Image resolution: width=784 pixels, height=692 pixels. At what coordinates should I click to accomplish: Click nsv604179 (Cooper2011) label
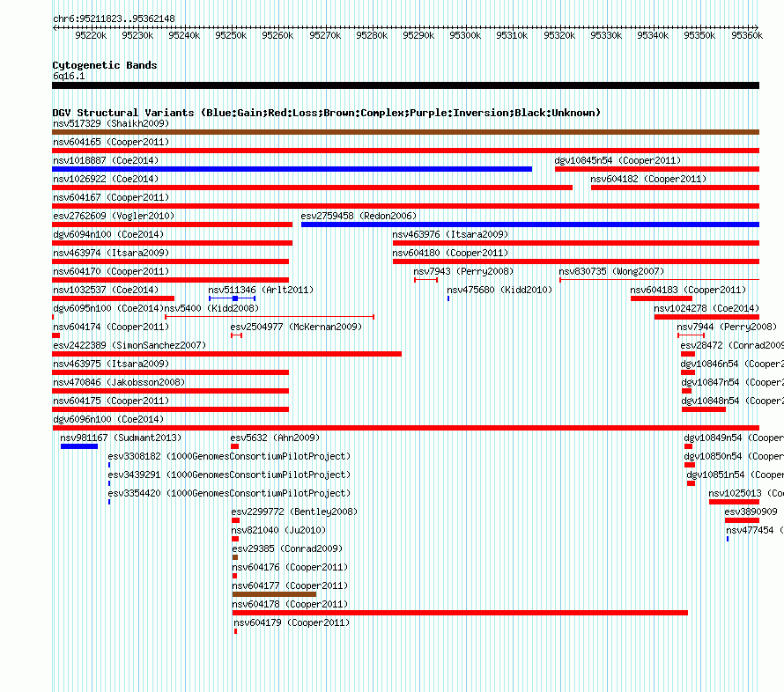pos(292,622)
